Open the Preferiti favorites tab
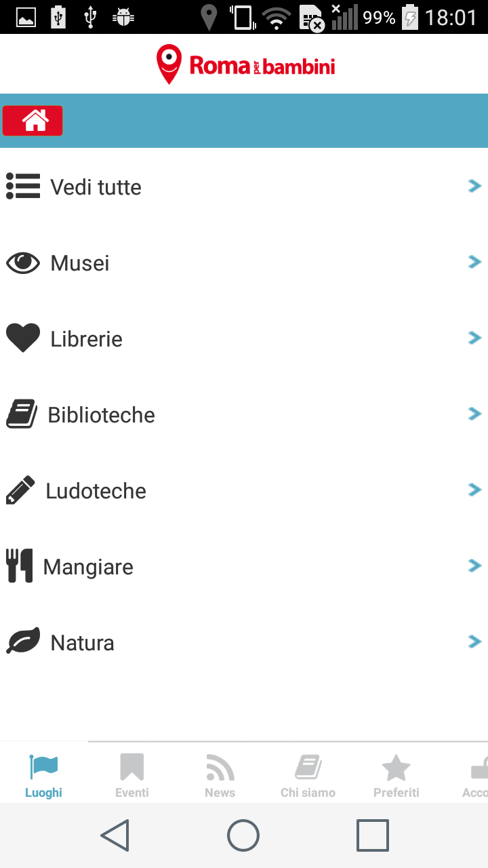The width and height of the screenshot is (488, 868). (x=396, y=774)
